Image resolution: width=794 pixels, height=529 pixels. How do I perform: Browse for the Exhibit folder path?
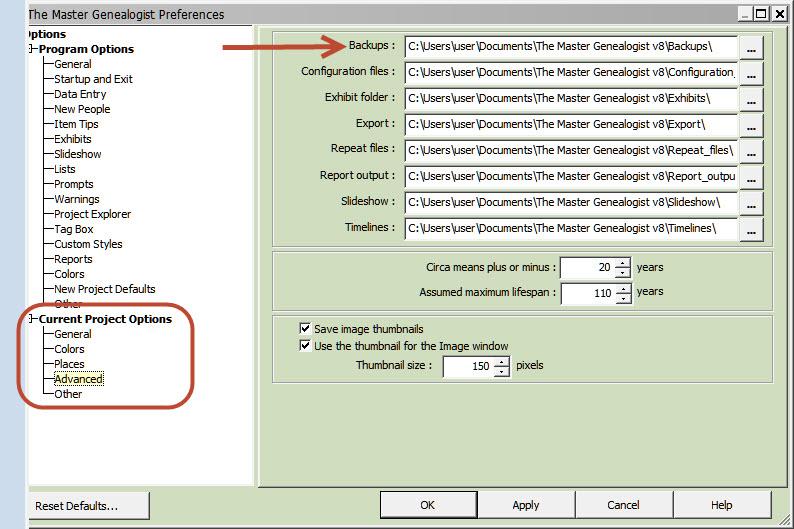tap(751, 100)
